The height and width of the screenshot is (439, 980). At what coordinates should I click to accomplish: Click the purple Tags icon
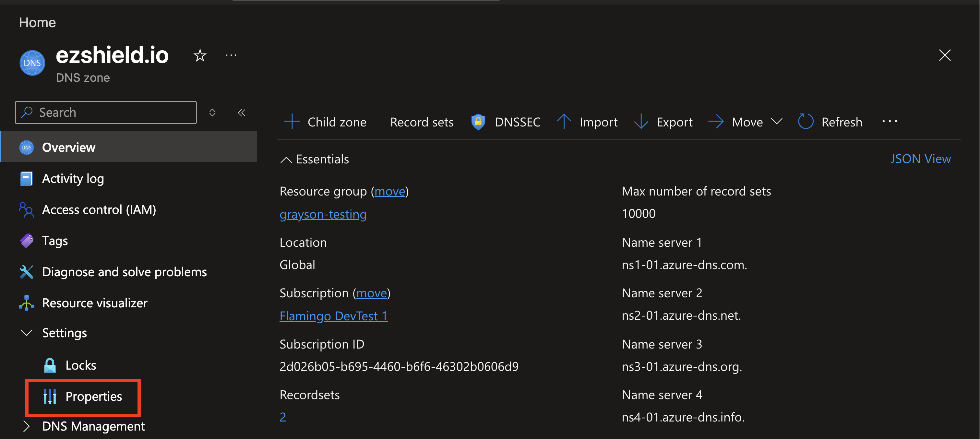point(26,241)
